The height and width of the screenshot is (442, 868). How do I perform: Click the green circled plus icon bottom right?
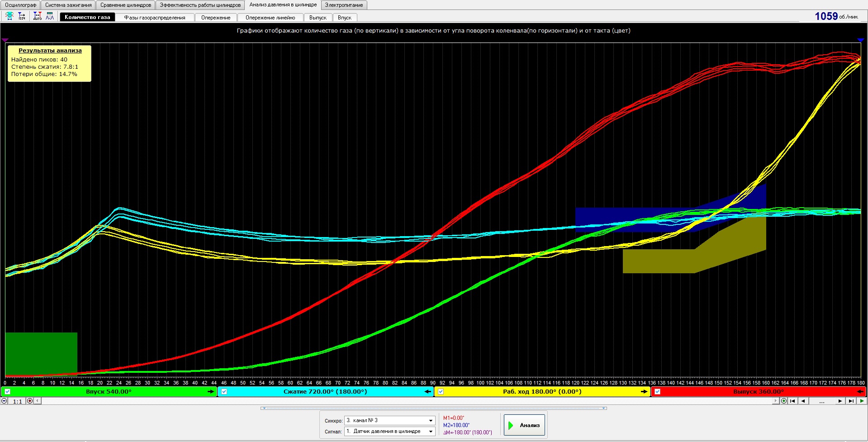click(784, 401)
